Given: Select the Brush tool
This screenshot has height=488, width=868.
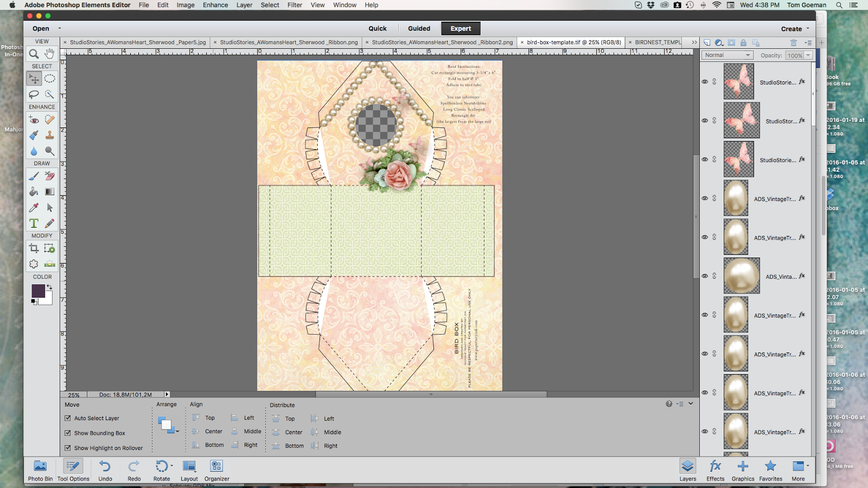Looking at the screenshot, I should click(34, 176).
